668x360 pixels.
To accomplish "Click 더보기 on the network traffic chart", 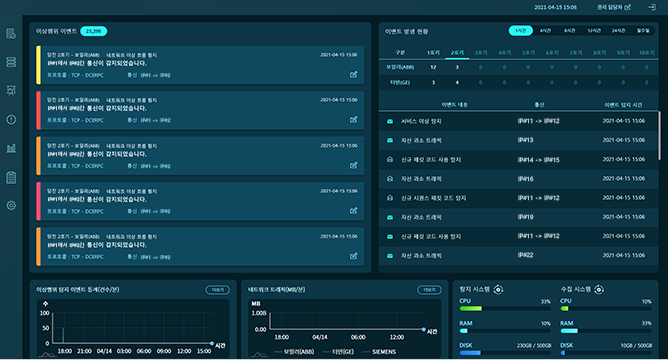I will click(x=429, y=290).
